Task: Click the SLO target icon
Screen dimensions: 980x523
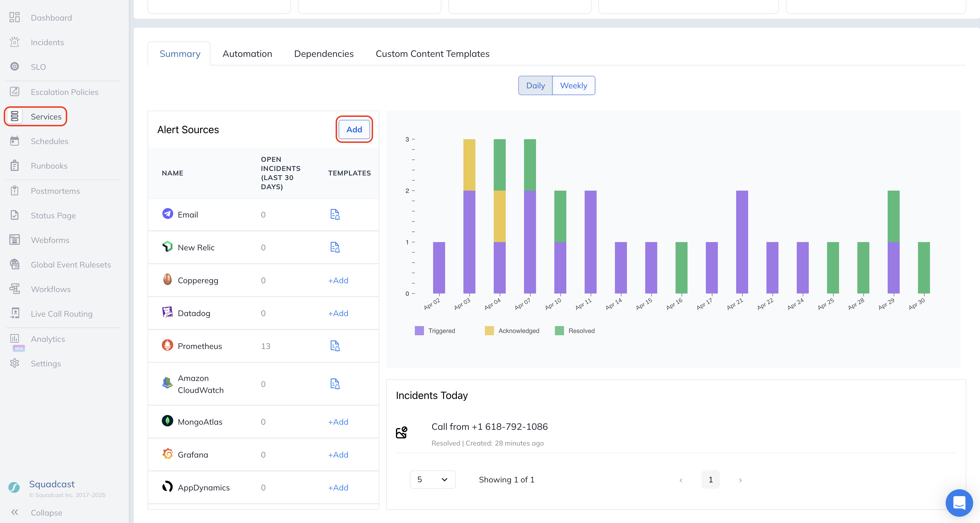Action: pos(15,67)
